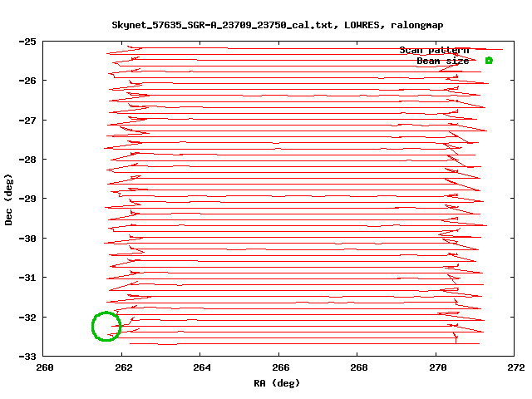Click the -32 Dec axis tick label

[x=27, y=318]
